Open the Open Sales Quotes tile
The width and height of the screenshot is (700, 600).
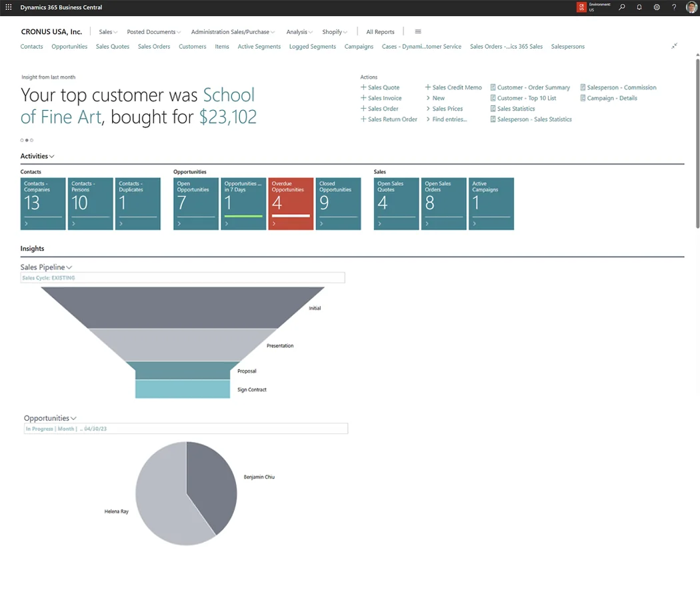pyautogui.click(x=397, y=204)
